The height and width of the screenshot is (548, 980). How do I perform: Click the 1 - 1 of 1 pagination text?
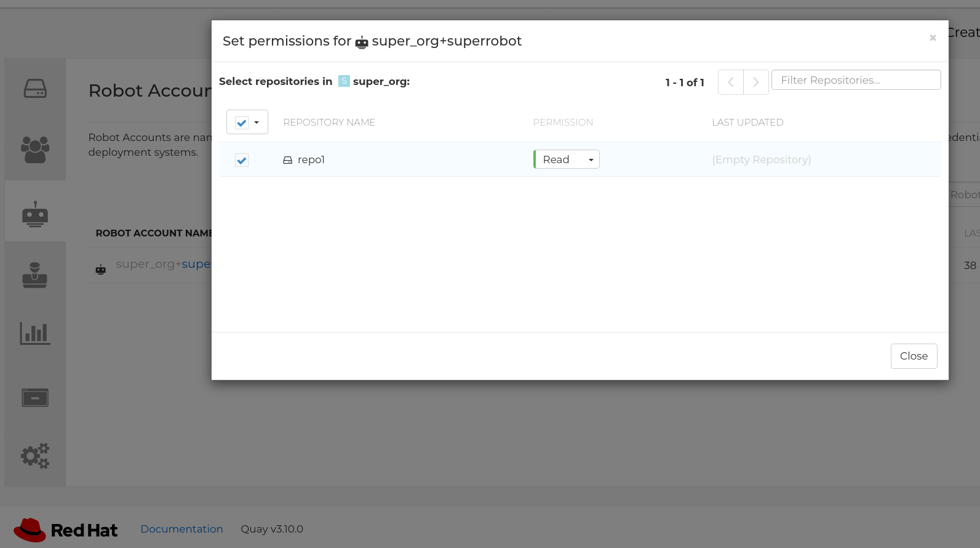pos(685,83)
